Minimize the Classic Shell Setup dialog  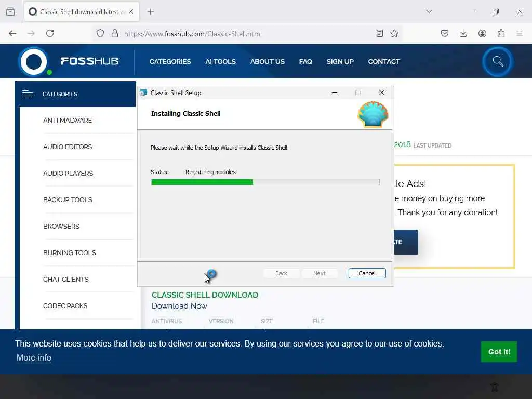coord(335,92)
